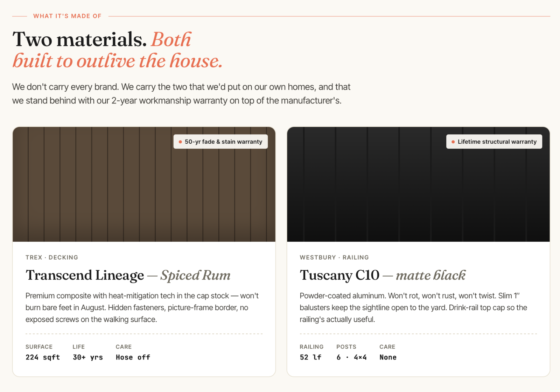This screenshot has height=392, width=560.
Task: Select the '6 · 4×4' posts value
Action: click(x=351, y=357)
